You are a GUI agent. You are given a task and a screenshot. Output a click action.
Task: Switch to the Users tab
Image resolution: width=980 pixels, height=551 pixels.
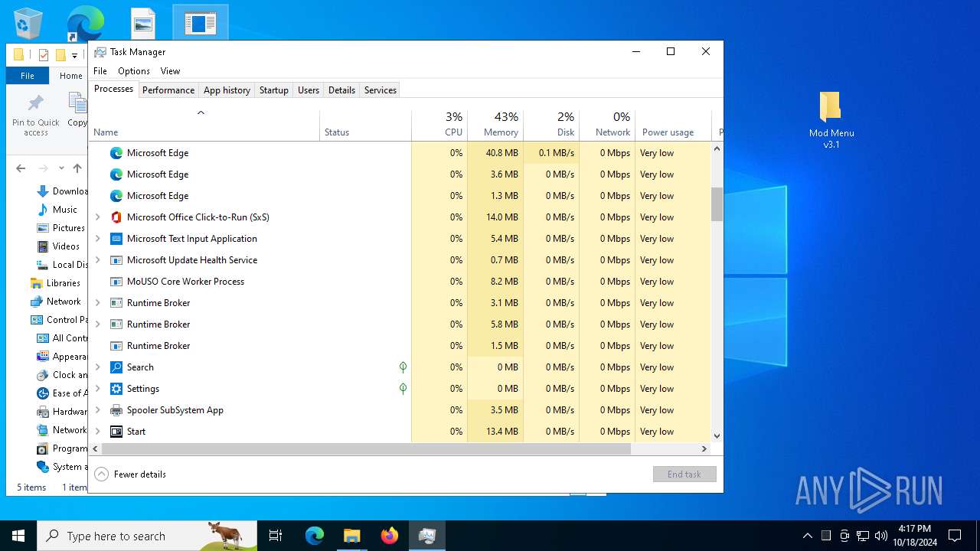309,90
